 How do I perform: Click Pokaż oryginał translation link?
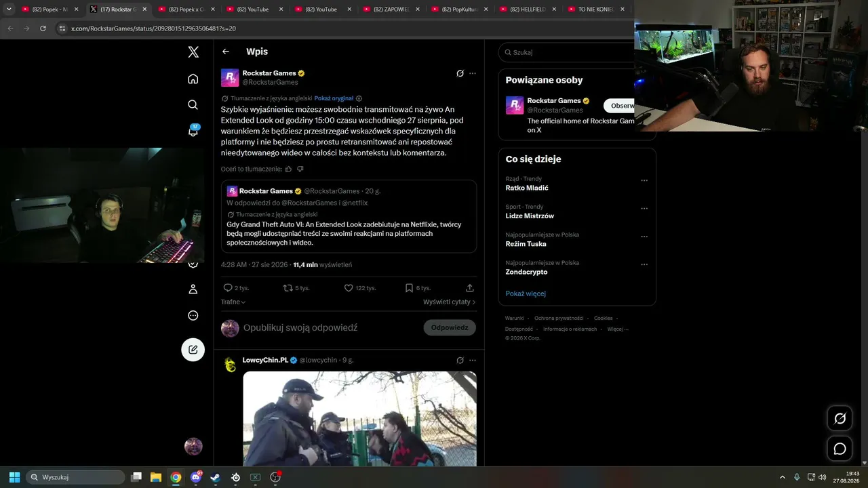click(334, 98)
